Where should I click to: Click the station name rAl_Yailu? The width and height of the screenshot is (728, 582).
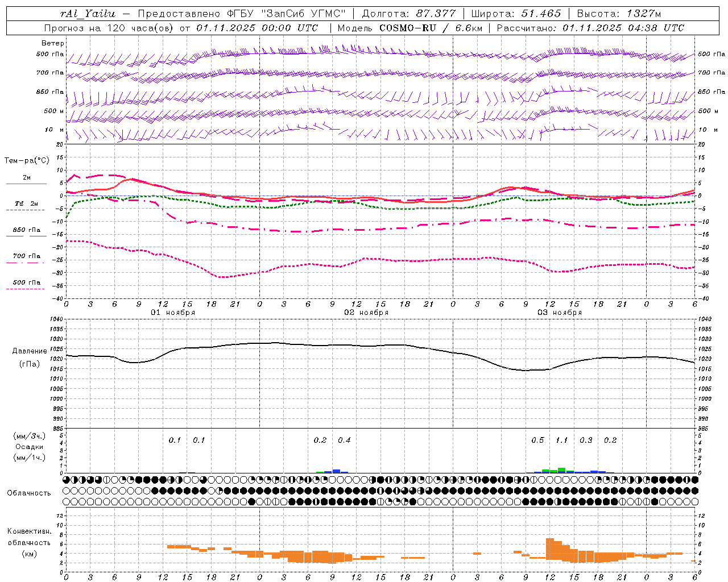[x=88, y=14]
